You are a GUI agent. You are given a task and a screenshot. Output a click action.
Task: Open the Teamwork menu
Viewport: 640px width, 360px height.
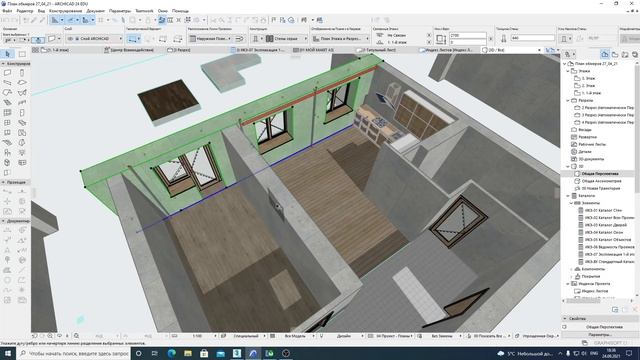[x=144, y=11]
